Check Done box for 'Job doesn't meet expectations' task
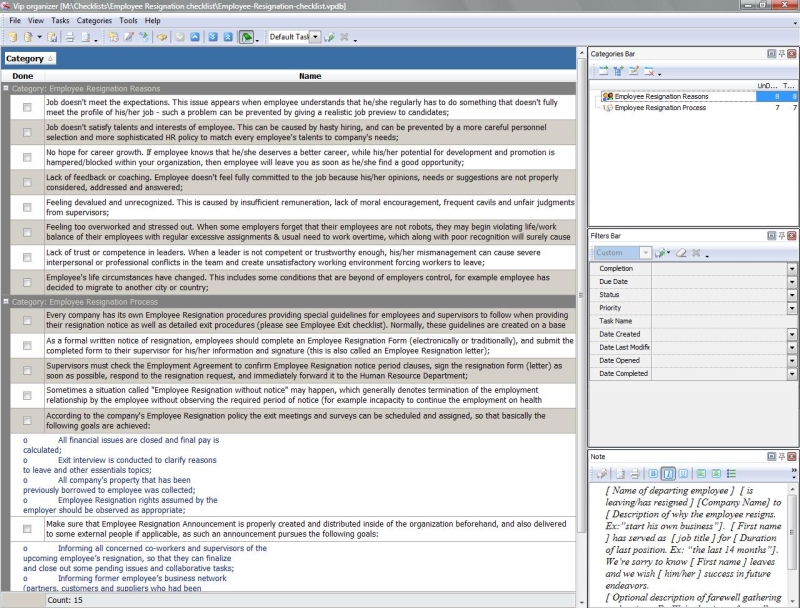The width and height of the screenshot is (800, 608). point(28,108)
